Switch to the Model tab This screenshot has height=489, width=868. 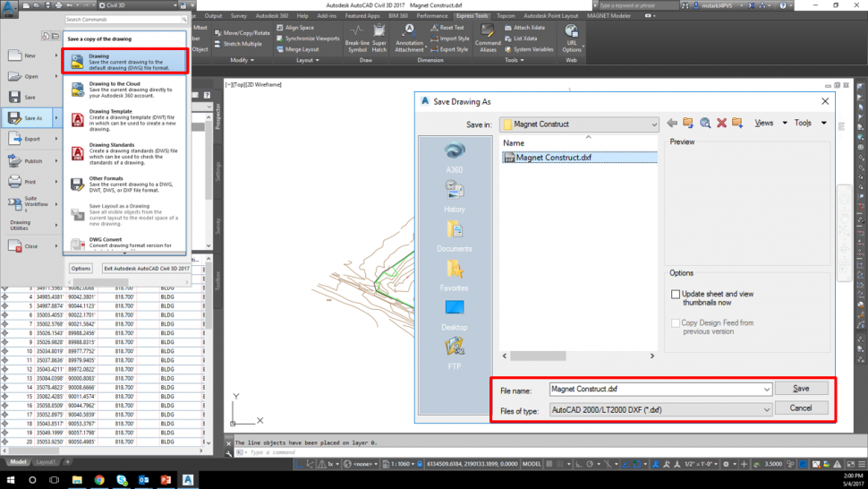(x=18, y=462)
